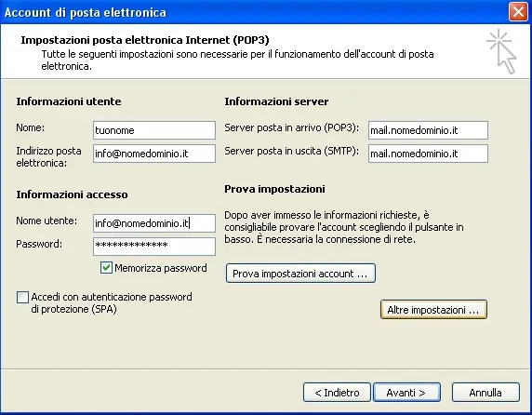Image resolution: width=532 pixels, height=415 pixels.
Task: Proceed with the Avanti button
Action: click(406, 393)
